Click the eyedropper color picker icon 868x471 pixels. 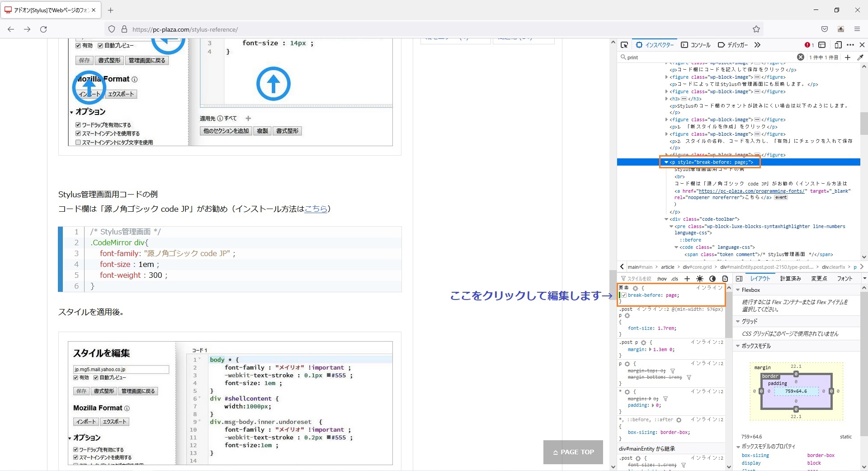[x=860, y=57]
